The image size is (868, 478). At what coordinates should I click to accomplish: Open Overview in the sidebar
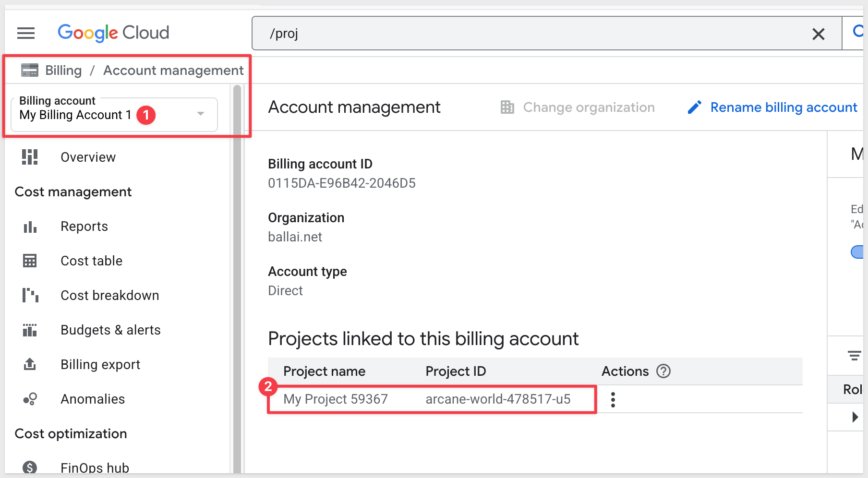click(88, 157)
